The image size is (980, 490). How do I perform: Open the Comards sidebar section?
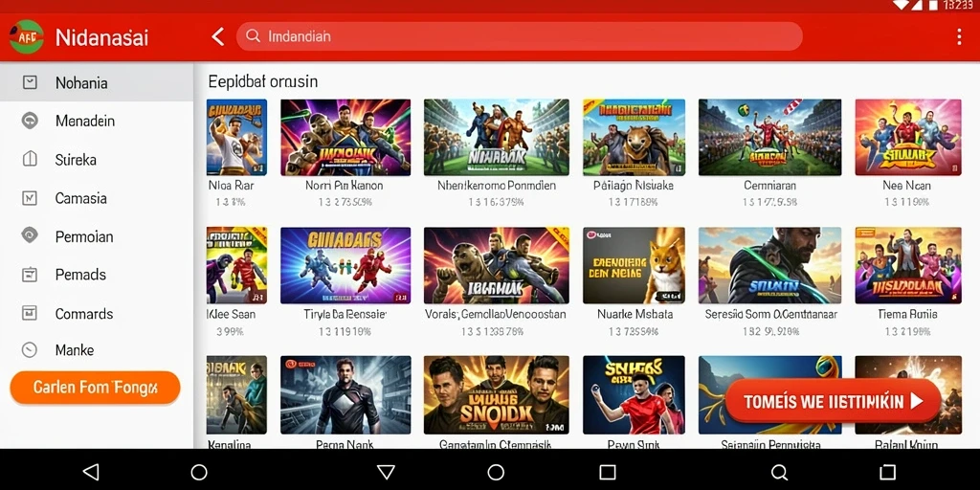pos(97,313)
